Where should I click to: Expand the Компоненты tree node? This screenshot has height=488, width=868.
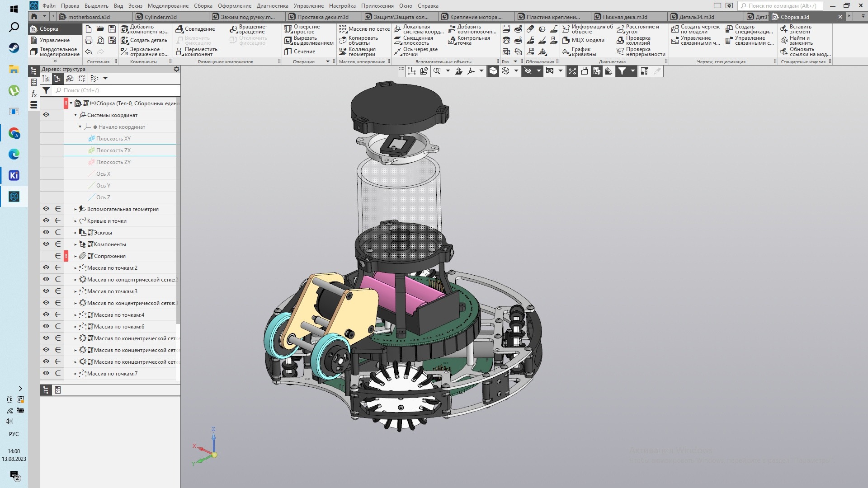[75, 244]
